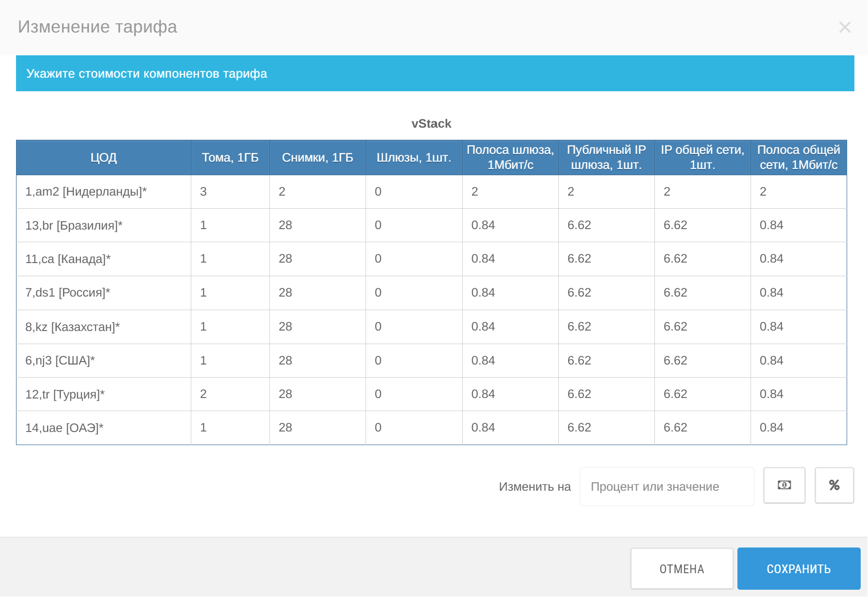
Task: Edit IP общей сети 6.62 for Турция
Action: [x=702, y=394]
